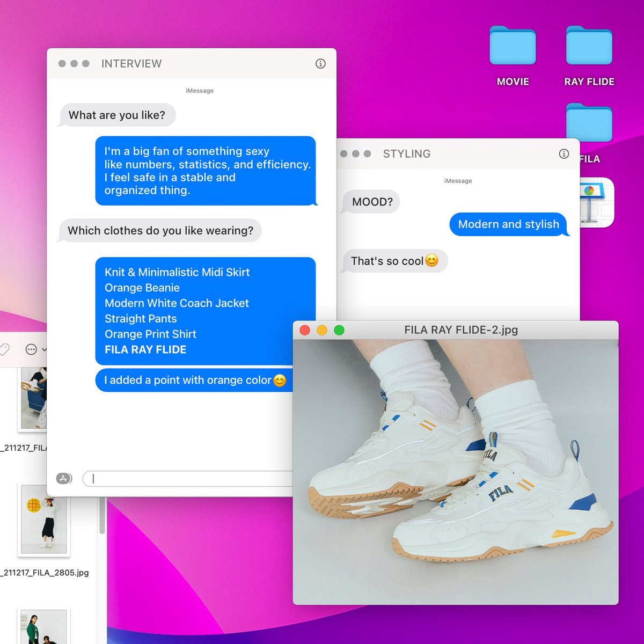Viewport: 644px width, 644px height.
Task: Click the sneaker image in preview window
Action: pyautogui.click(x=455, y=472)
